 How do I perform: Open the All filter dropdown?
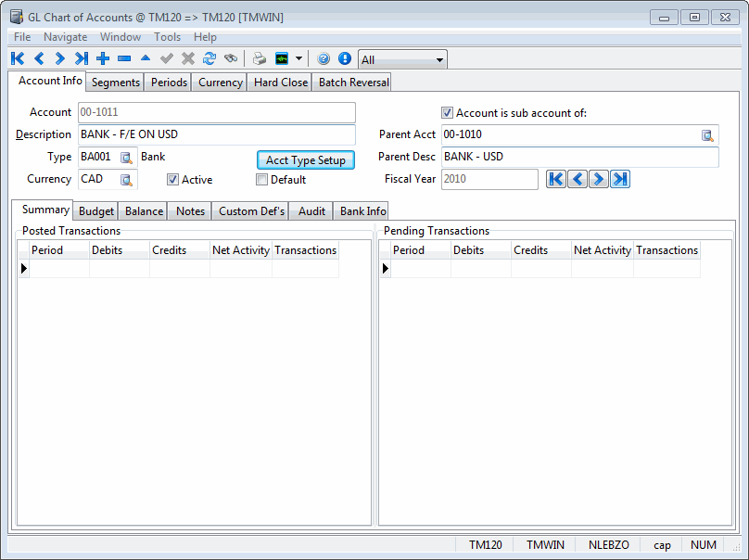coord(402,59)
